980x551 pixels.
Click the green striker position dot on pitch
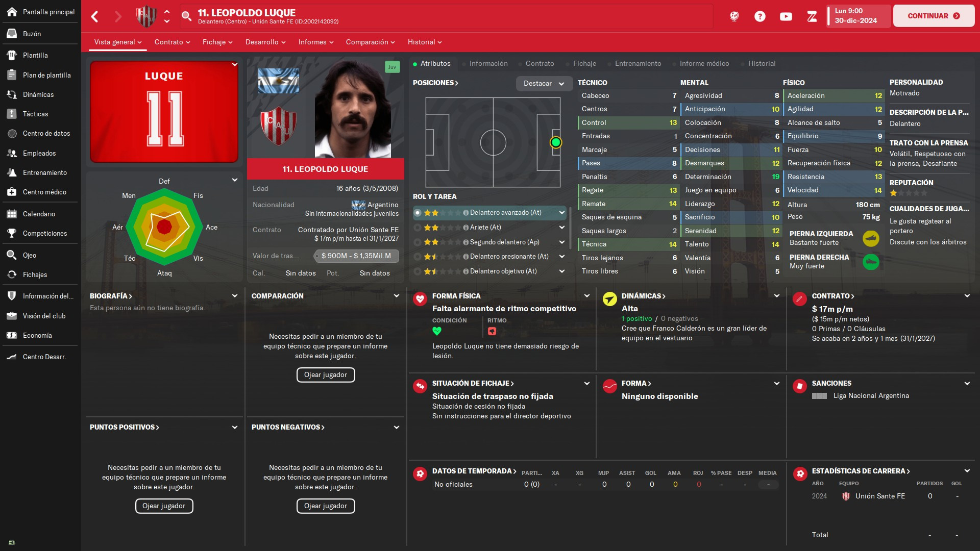click(x=556, y=143)
